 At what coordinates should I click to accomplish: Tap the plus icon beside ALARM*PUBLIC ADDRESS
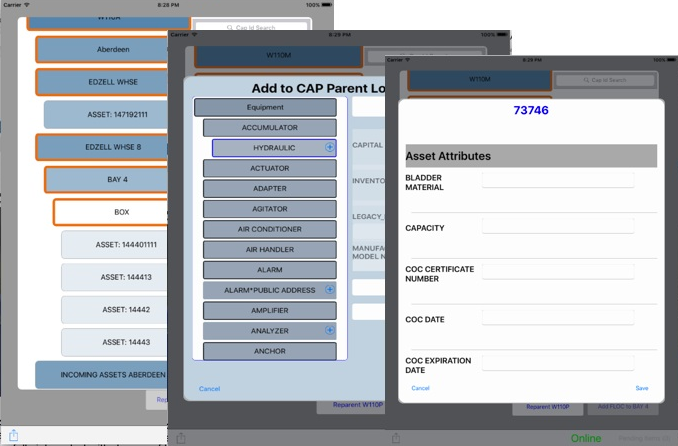[x=330, y=290]
